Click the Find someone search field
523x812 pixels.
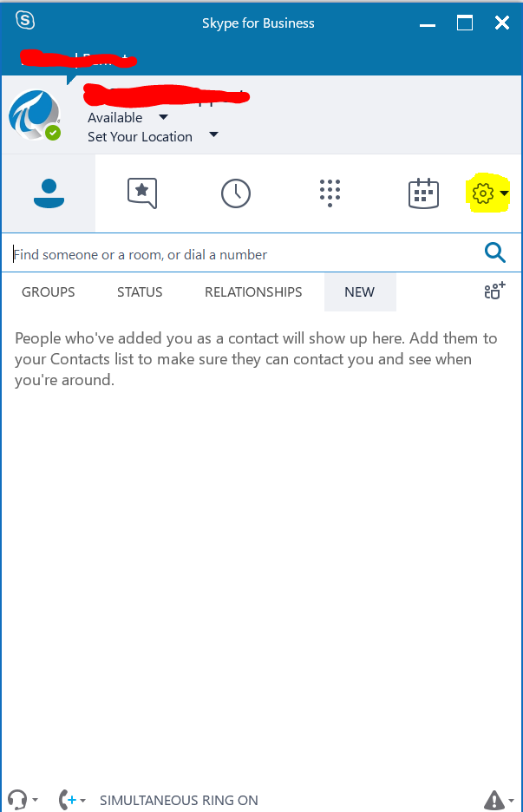(243, 254)
